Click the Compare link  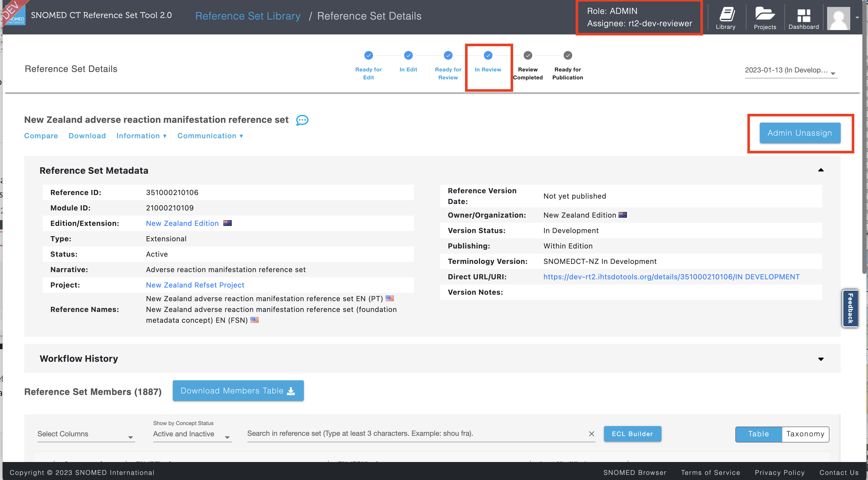pos(41,136)
